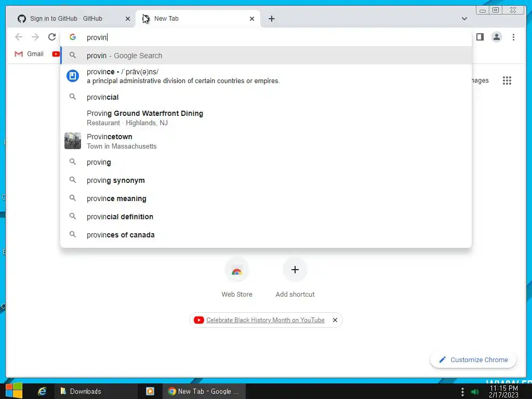Select the New Tab tab
Screen dimensions: 532x399
tap(198, 19)
